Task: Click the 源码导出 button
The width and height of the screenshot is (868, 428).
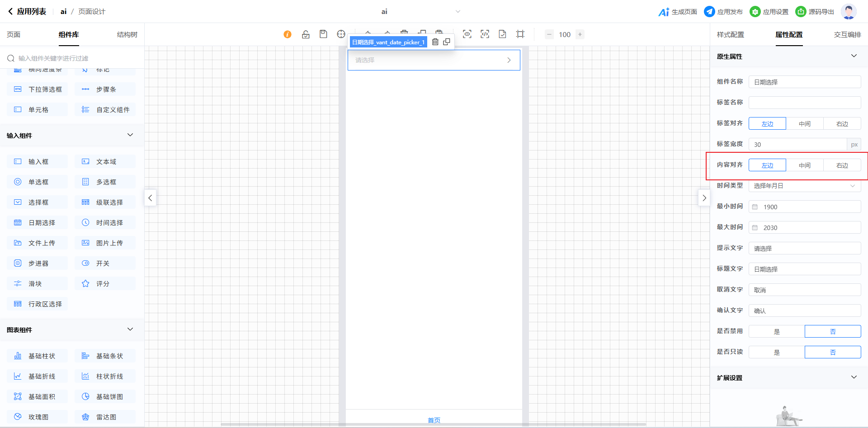Action: click(x=815, y=12)
